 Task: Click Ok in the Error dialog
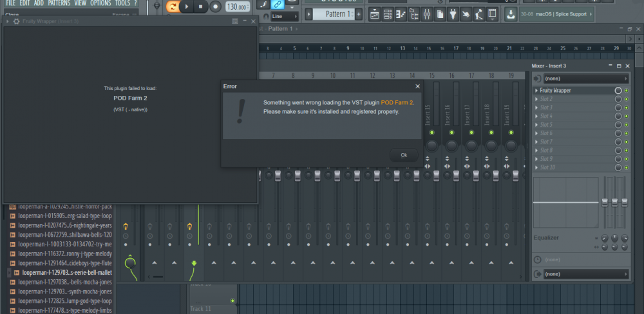click(404, 155)
